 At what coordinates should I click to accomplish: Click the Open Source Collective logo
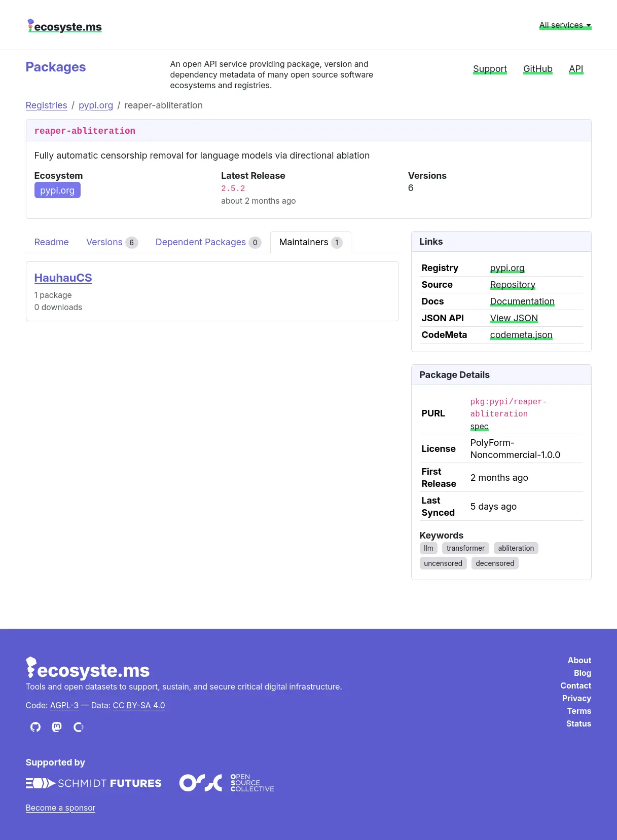click(227, 783)
